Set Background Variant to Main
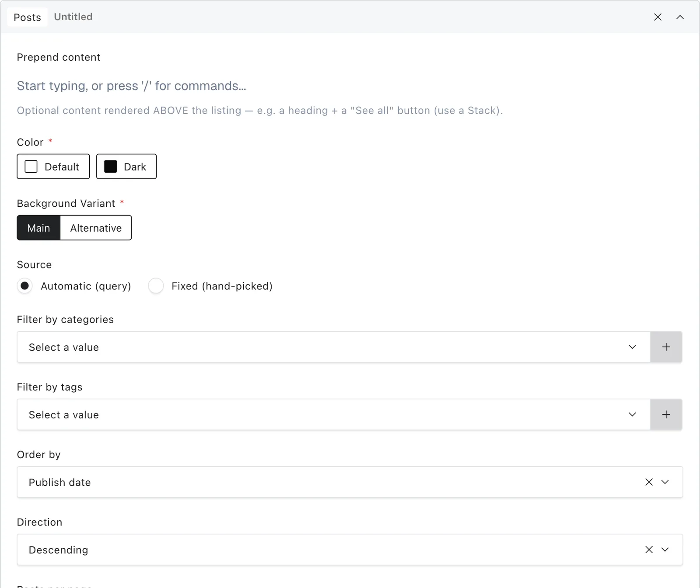Screen dimensions: 700x588 pyautogui.click(x=38, y=228)
